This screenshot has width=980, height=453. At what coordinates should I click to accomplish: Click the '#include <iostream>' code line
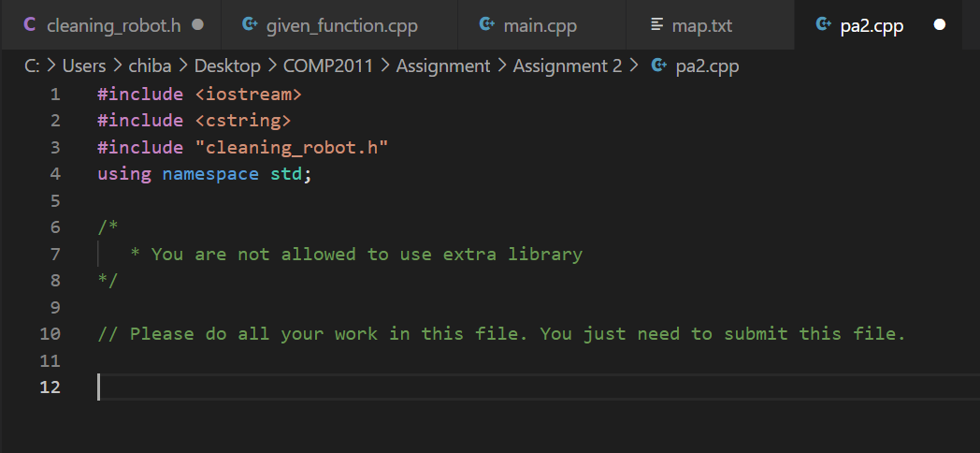click(x=200, y=95)
